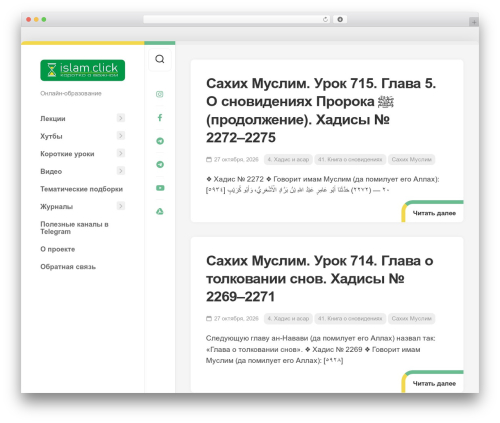Open the Урок 715 article title
The height and width of the screenshot is (423, 500).
(321, 110)
